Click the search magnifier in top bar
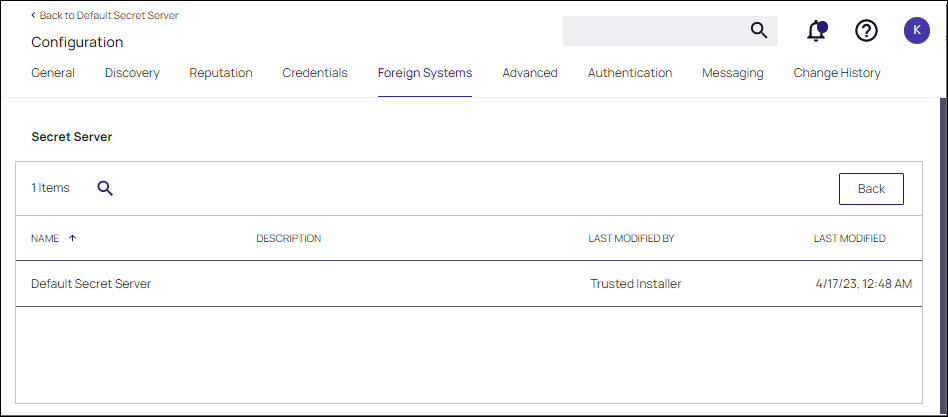The height and width of the screenshot is (417, 948). (x=759, y=30)
